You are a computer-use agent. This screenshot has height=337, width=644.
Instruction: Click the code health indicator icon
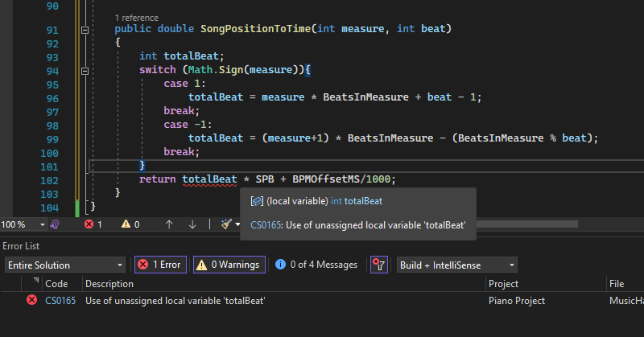click(56, 224)
